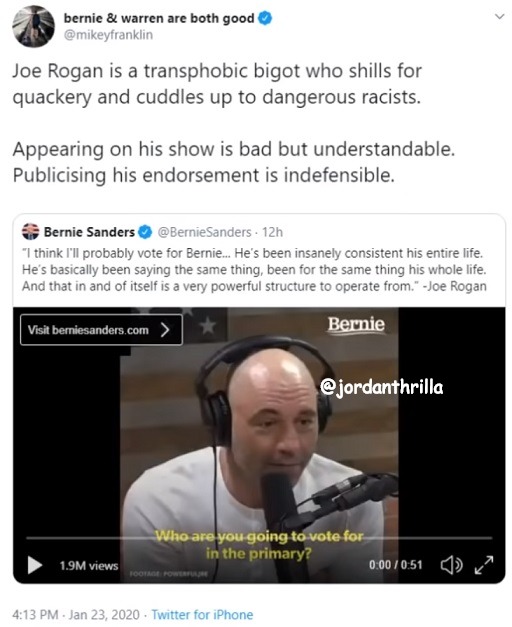The image size is (512, 627).
Task: Click the 4:13 PM Jan 23, 2020 timestamp
Action: tap(76, 614)
